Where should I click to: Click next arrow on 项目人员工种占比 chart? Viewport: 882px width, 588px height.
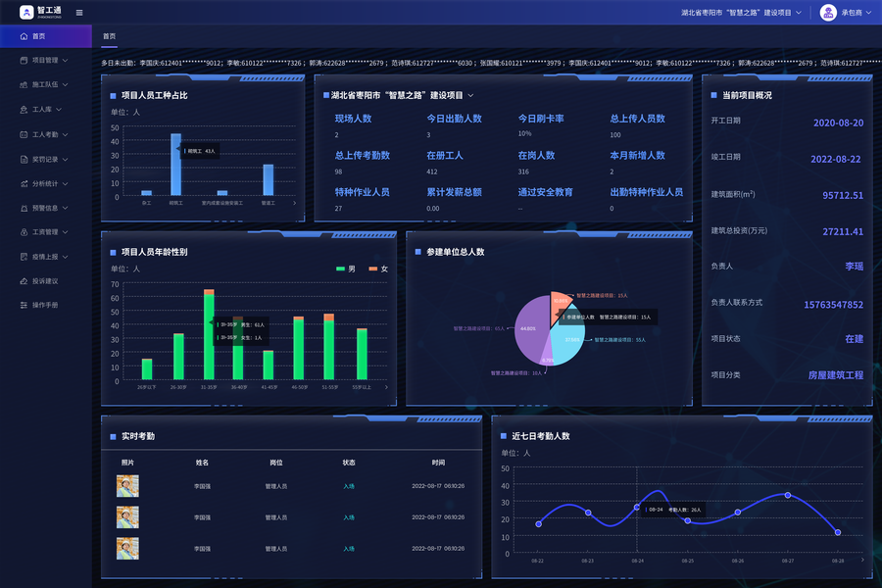294,203
